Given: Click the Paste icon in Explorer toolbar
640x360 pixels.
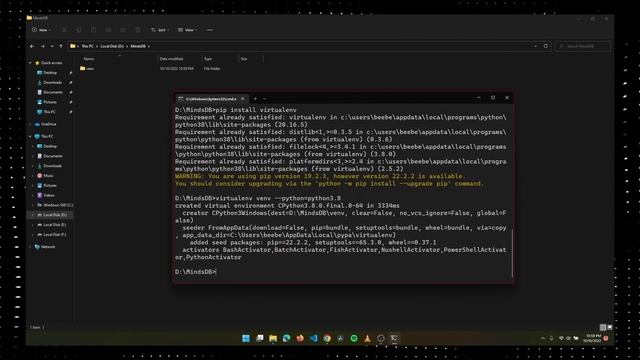Looking at the screenshot, I should click(x=93, y=30).
